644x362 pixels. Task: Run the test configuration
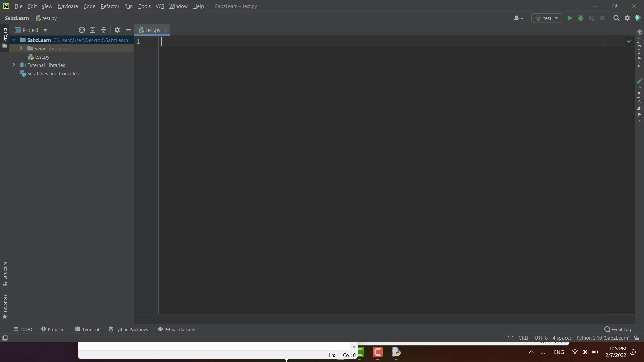click(570, 18)
